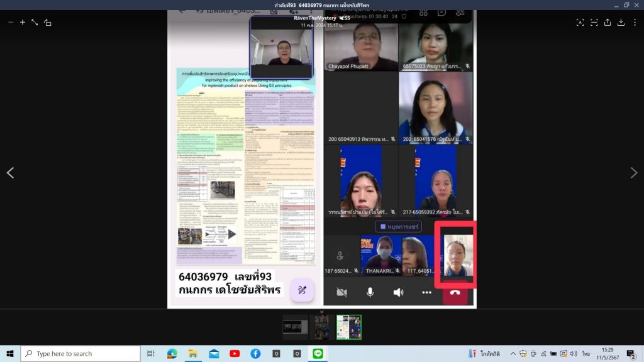The height and width of the screenshot is (362, 644).
Task: Go to the next image
Action: [634, 173]
